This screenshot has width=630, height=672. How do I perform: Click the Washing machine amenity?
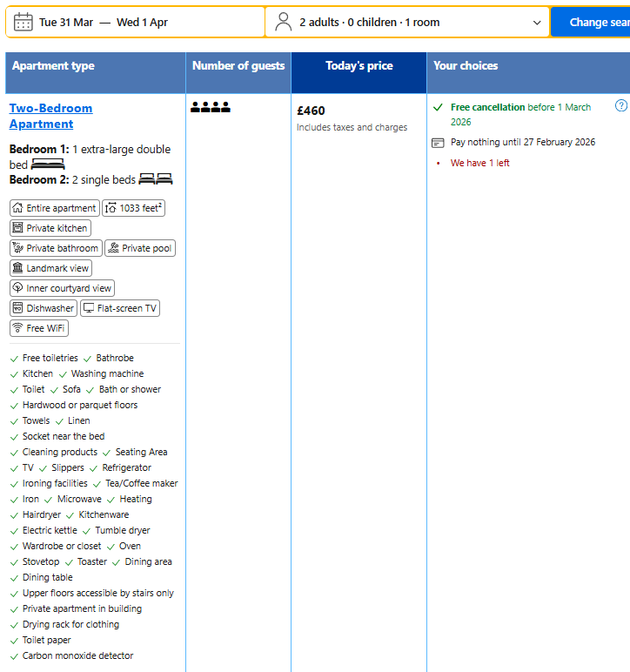[108, 373]
